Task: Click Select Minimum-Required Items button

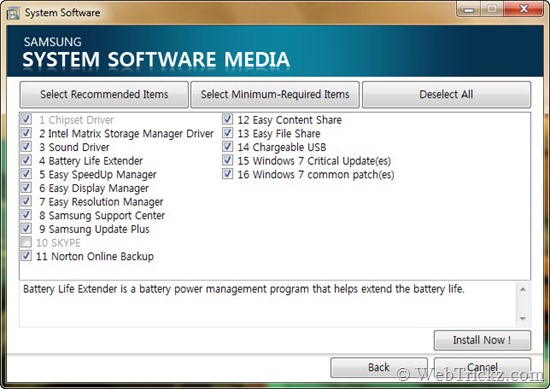Action: pyautogui.click(x=275, y=94)
